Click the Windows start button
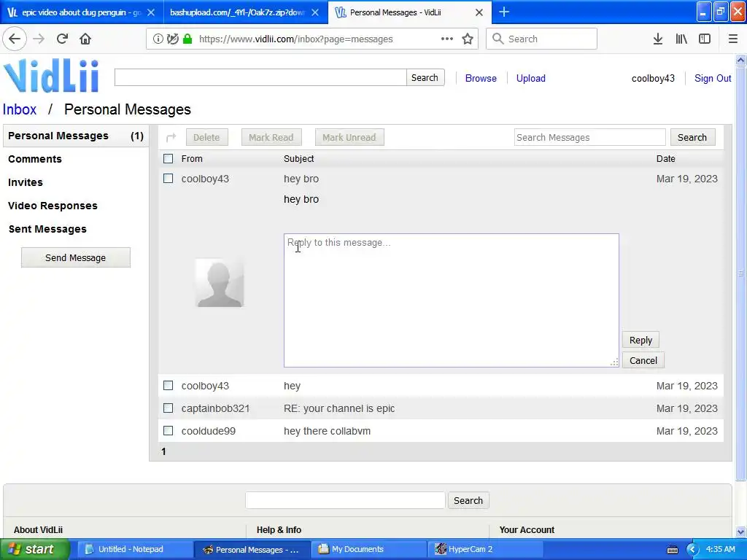Viewport: 747px width, 560px height. click(34, 549)
